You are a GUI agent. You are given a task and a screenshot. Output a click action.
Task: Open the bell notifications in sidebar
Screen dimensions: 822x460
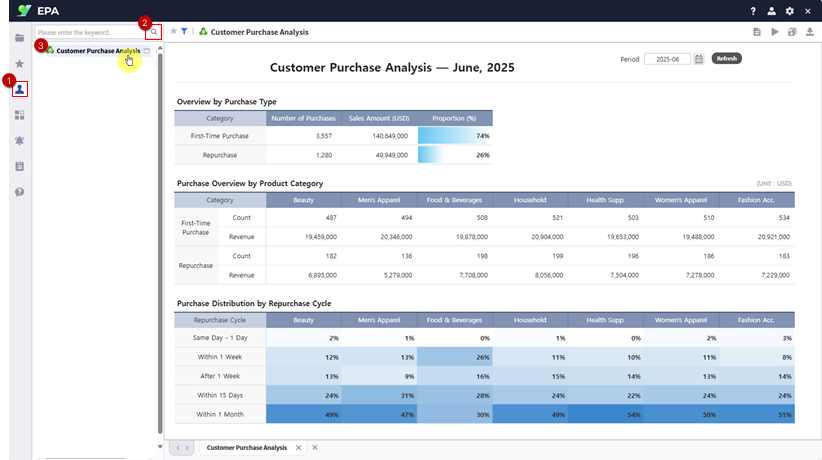(x=19, y=141)
